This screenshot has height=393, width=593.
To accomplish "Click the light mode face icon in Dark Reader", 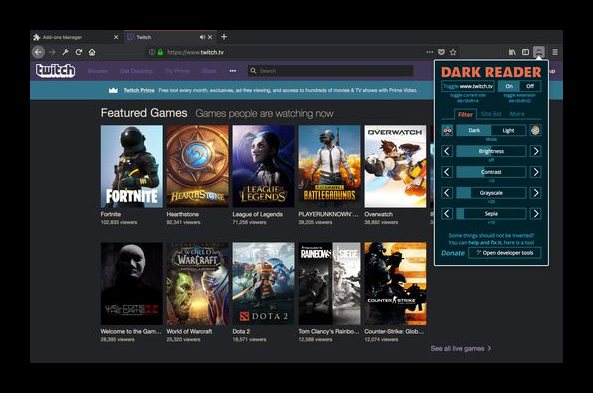I will (535, 130).
